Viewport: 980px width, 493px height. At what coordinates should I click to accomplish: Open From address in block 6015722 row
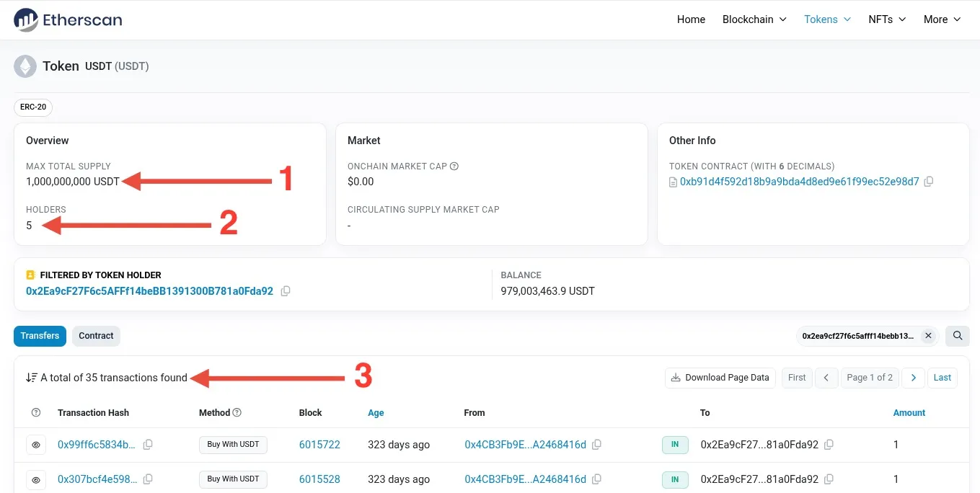(525, 445)
